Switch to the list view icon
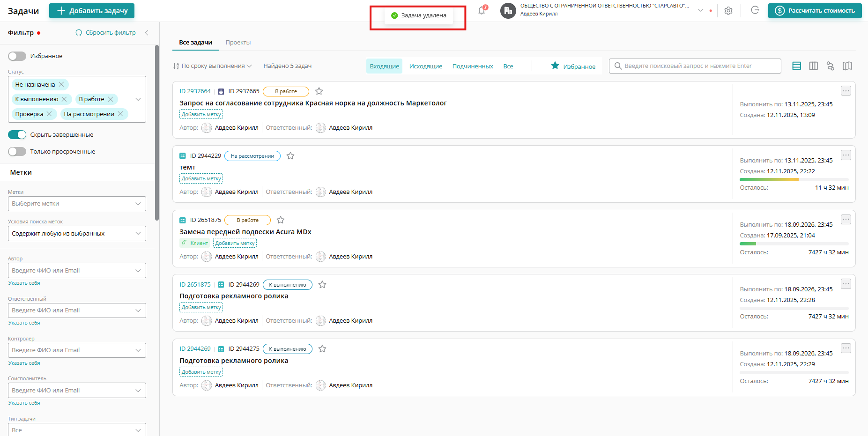This screenshot has width=868, height=436. [x=796, y=66]
